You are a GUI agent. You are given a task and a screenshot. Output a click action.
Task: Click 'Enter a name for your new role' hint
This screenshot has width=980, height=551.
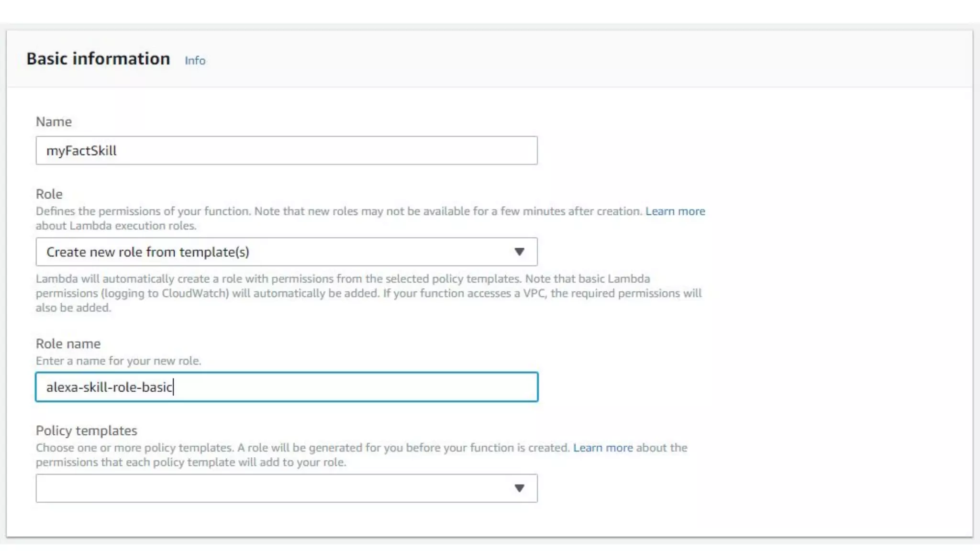(118, 361)
